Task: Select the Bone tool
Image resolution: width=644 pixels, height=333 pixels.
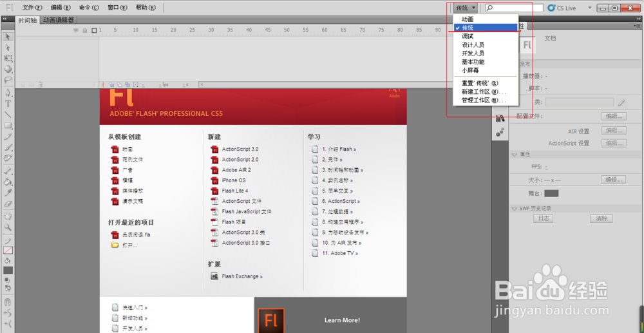Action: pos(8,171)
